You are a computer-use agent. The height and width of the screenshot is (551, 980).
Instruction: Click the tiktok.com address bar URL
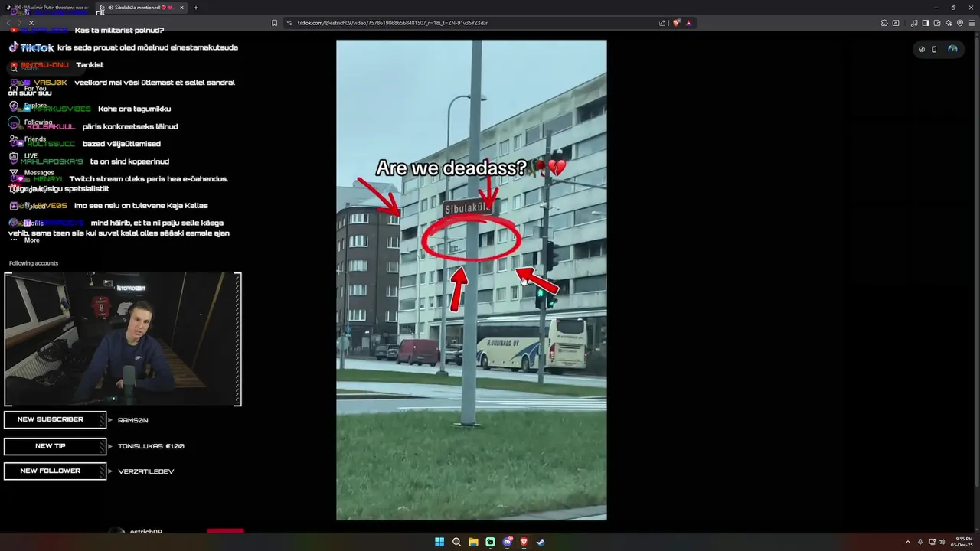pos(393,23)
